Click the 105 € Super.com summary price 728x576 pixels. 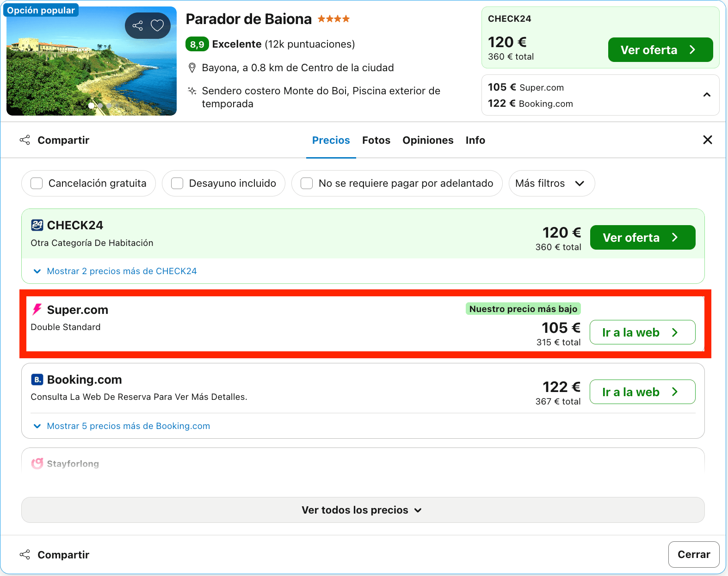click(526, 87)
